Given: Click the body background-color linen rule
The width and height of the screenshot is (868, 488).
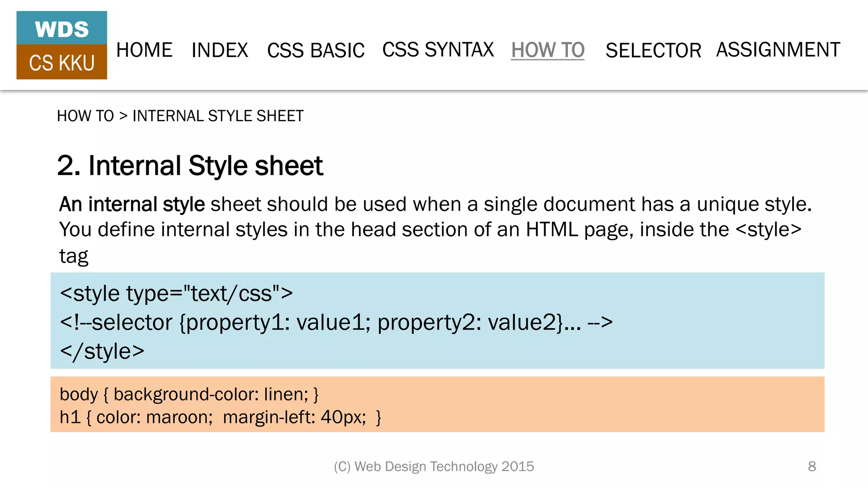Looking at the screenshot, I should (189, 394).
